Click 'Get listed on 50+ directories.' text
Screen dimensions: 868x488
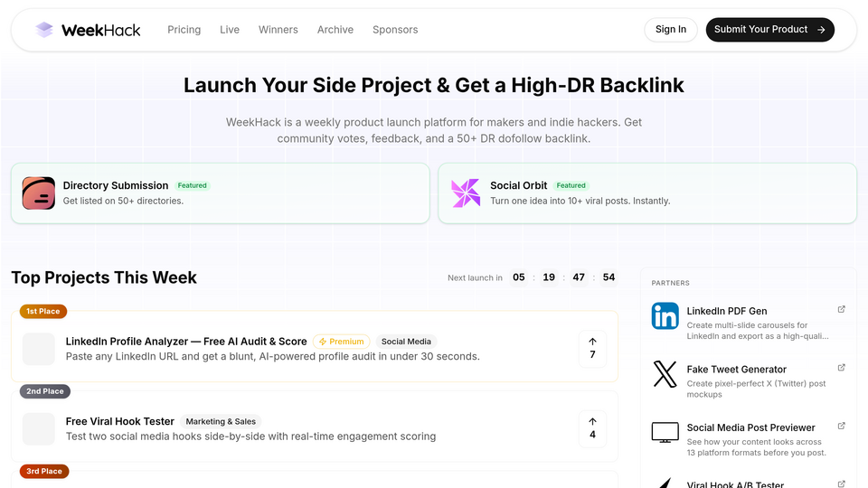pyautogui.click(x=123, y=201)
